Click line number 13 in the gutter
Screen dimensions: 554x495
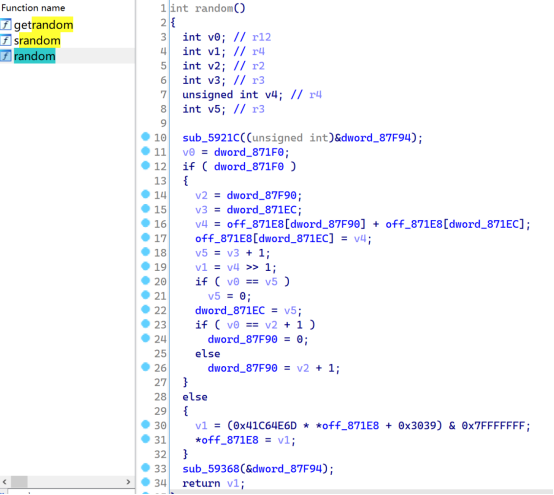click(160, 181)
